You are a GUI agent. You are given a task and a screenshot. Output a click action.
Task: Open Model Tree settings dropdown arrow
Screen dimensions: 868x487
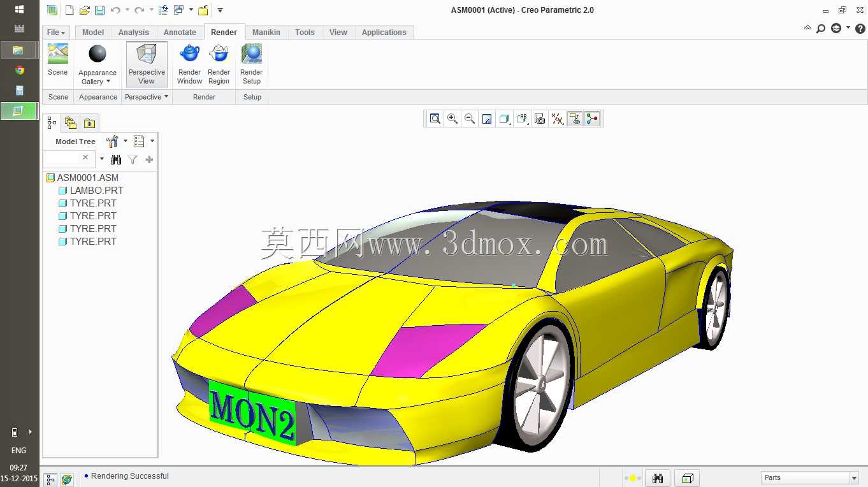point(125,142)
